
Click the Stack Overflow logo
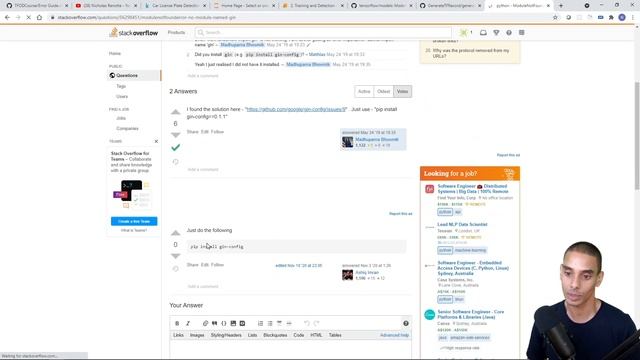(133, 33)
